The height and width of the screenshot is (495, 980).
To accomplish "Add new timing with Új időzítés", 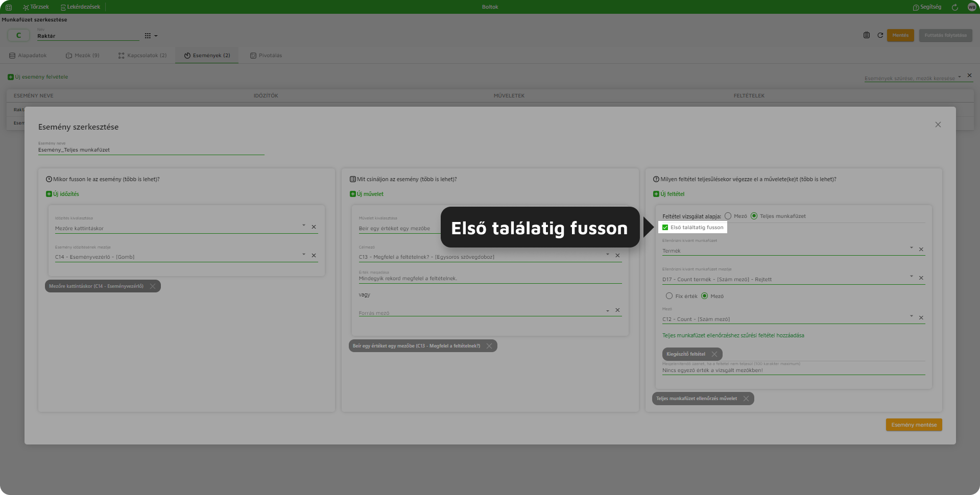I will (63, 194).
